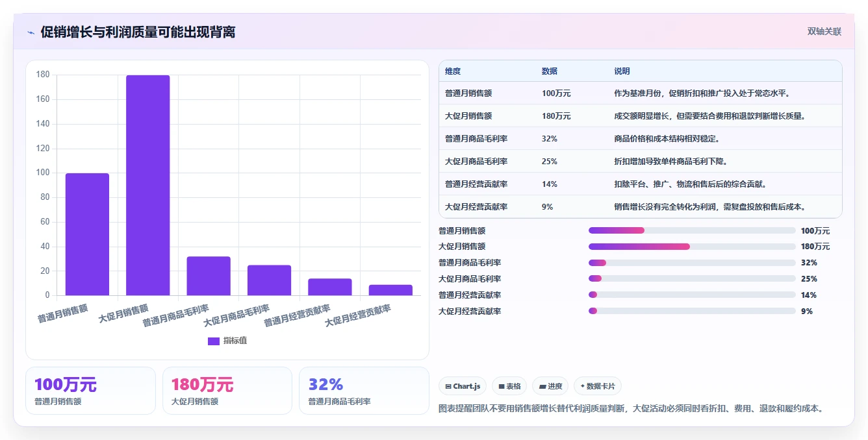Viewport: 868px width, 440px height.
Task: Click the 9% progress bar
Action: tap(692, 312)
